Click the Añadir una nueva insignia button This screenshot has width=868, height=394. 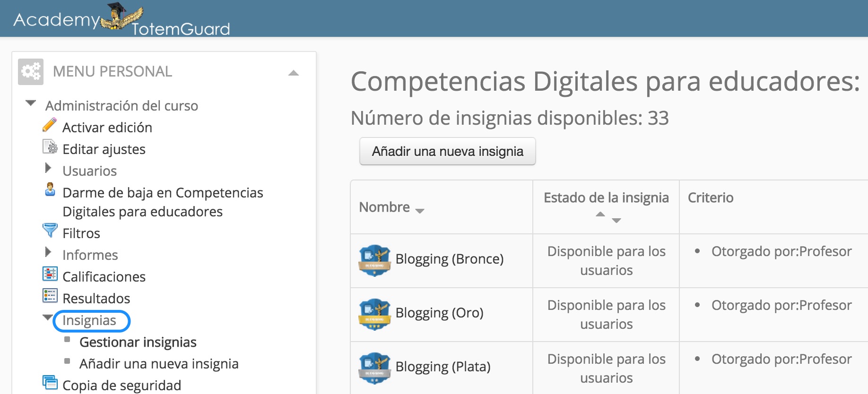click(x=448, y=151)
